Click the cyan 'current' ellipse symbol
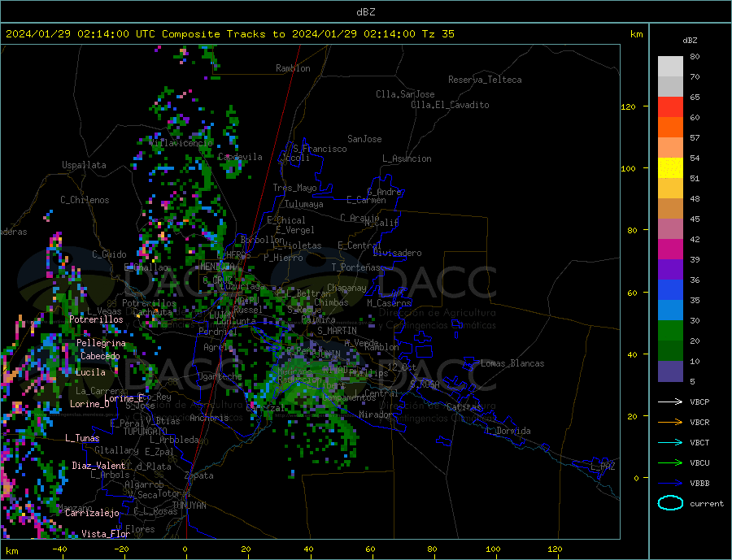Viewport: 732px width, 560px height. 670,503
